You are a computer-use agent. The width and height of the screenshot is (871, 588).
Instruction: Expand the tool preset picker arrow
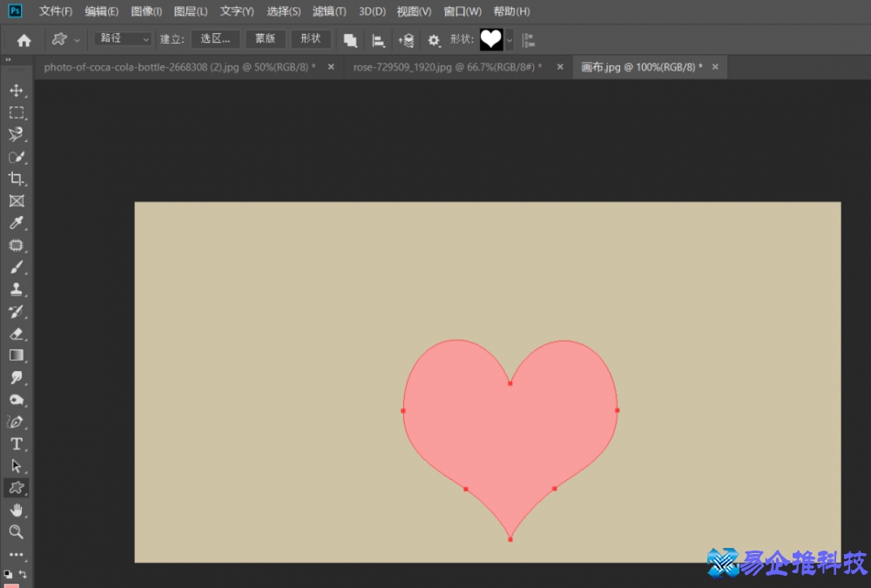(78, 40)
